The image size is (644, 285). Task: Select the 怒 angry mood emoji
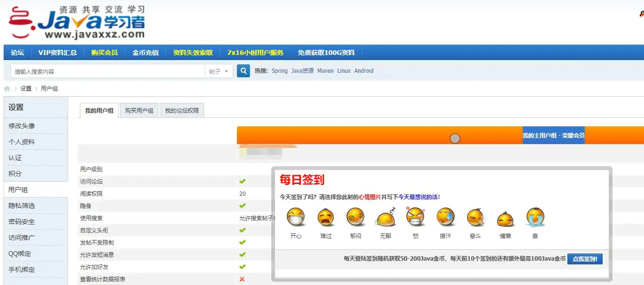[415, 216]
